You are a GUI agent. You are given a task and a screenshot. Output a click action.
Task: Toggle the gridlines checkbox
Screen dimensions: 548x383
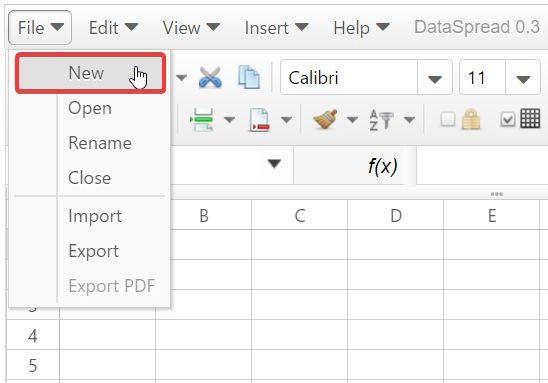coord(507,120)
